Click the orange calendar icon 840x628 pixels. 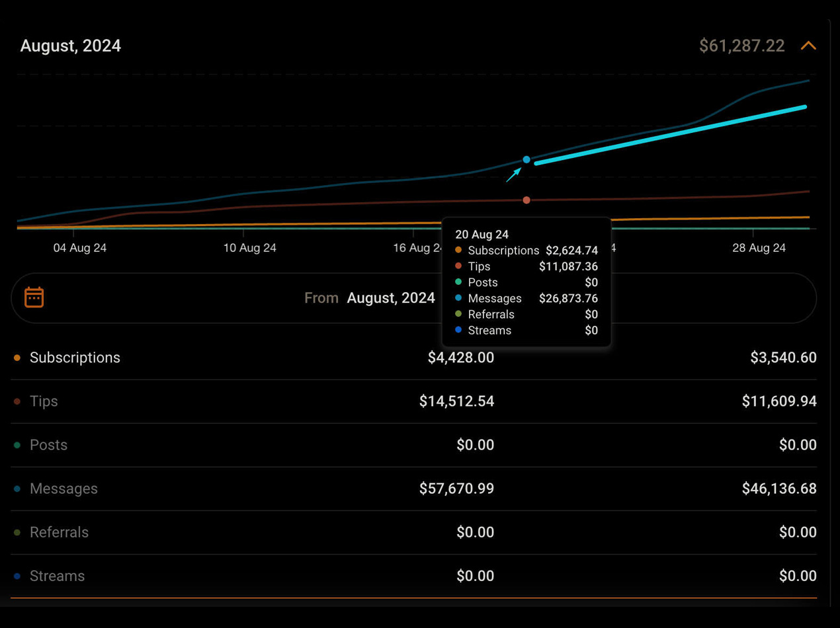[x=34, y=297]
